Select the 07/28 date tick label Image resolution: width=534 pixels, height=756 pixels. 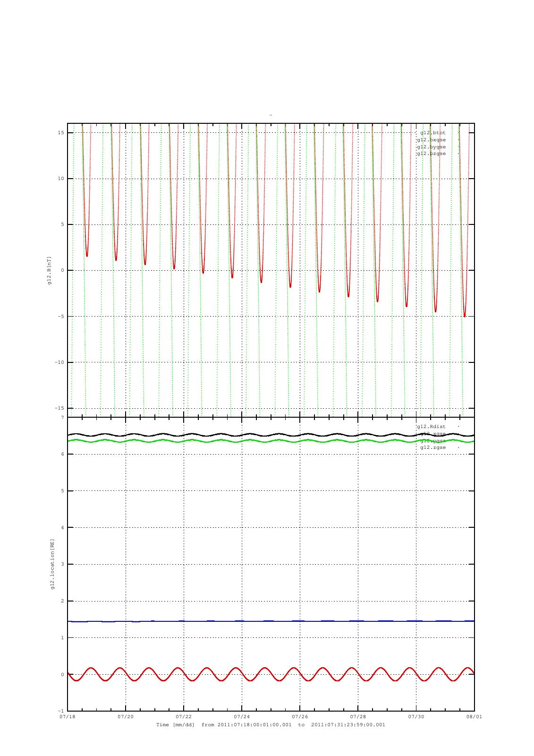pyautogui.click(x=357, y=717)
